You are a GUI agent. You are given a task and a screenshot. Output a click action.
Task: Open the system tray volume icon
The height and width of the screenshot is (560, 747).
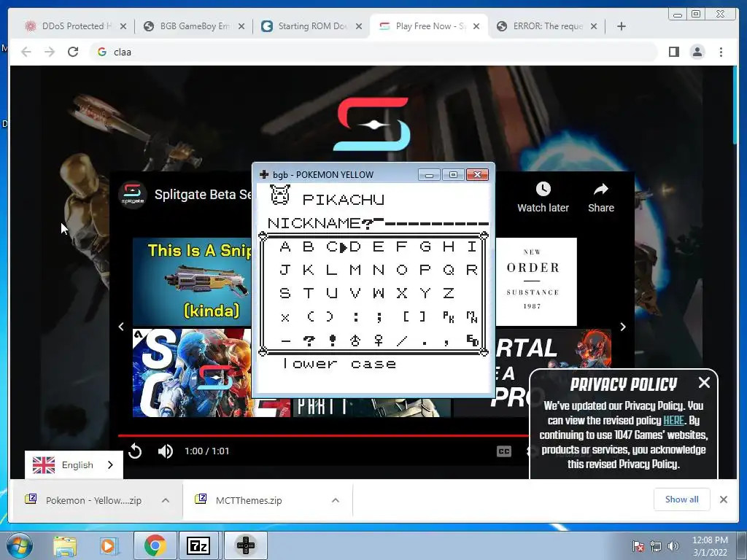[673, 546]
